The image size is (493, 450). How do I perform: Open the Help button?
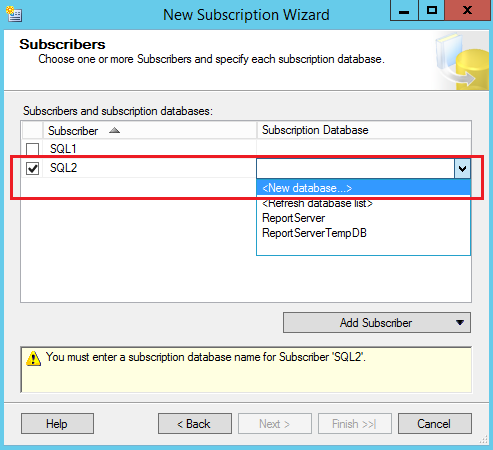57,424
